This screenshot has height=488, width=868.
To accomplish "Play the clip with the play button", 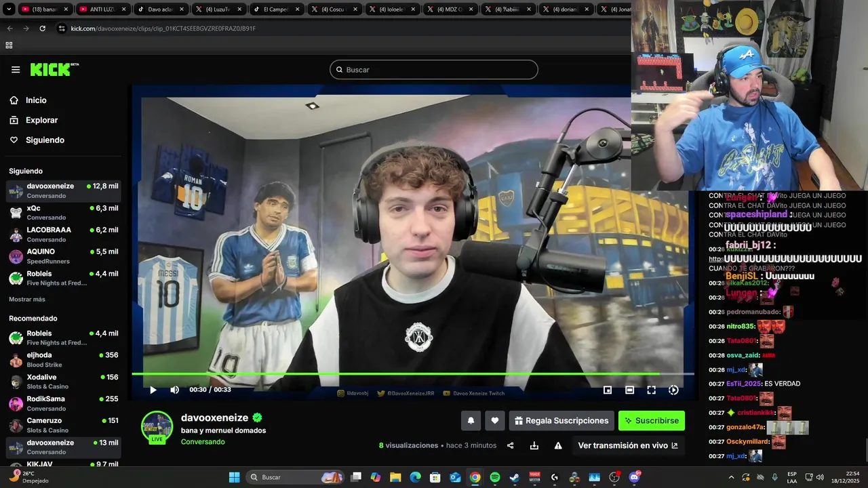I will [x=153, y=390].
